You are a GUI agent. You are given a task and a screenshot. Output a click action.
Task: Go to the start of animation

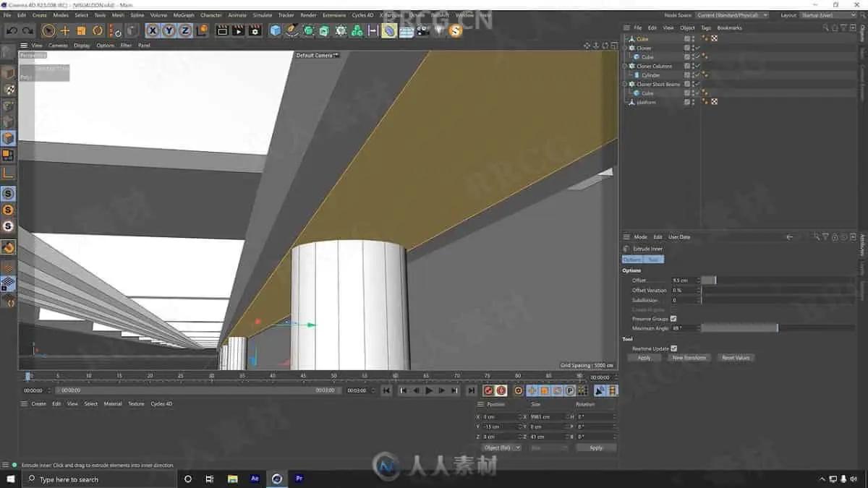[x=386, y=390]
